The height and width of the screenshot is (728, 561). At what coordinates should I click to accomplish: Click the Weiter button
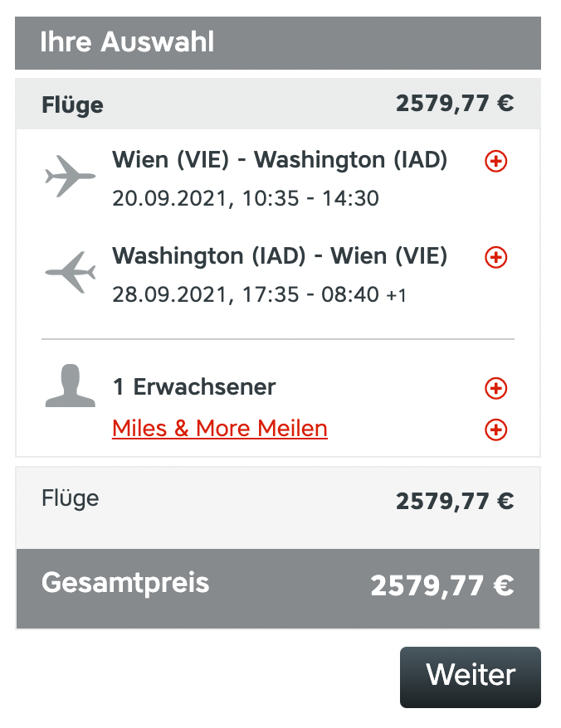coord(471,677)
